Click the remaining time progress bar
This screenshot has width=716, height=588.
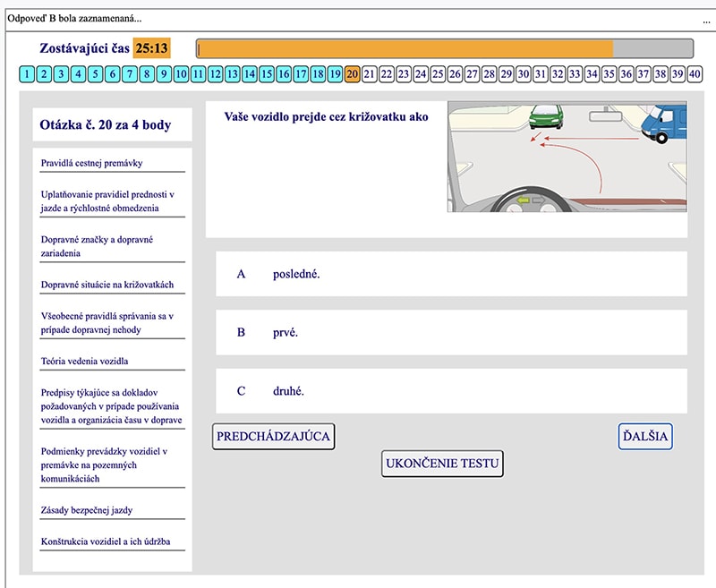coord(445,48)
